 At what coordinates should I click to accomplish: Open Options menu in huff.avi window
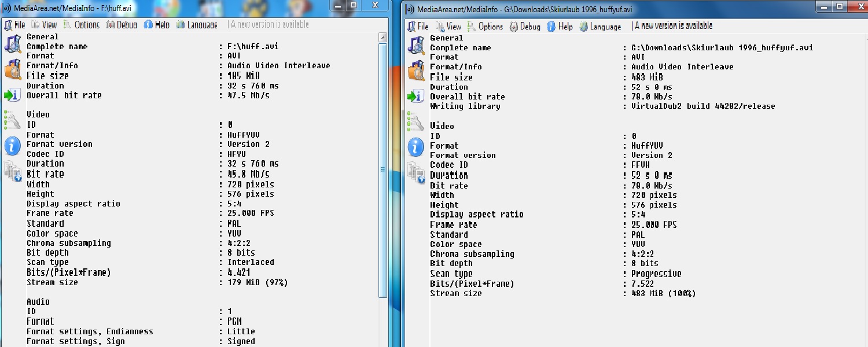(82, 24)
